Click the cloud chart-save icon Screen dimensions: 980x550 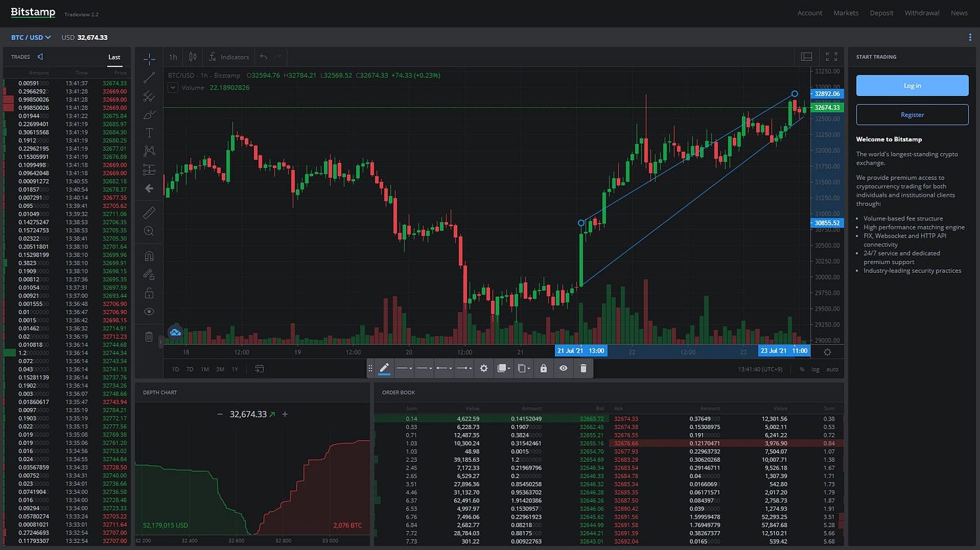pos(175,332)
